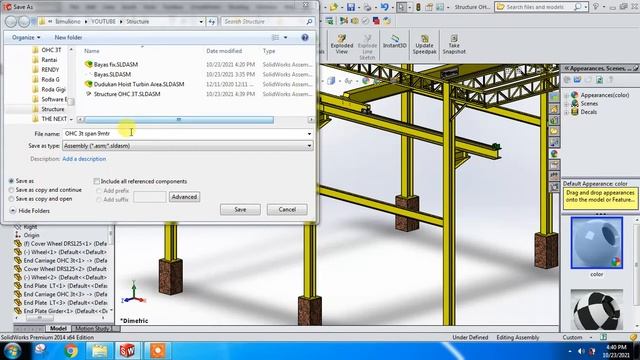
Task: Sort files by Date modified column
Action: click(224, 51)
